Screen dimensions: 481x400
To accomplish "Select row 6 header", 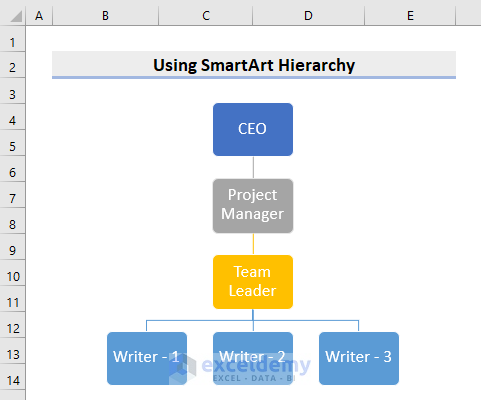I will (x=13, y=169).
